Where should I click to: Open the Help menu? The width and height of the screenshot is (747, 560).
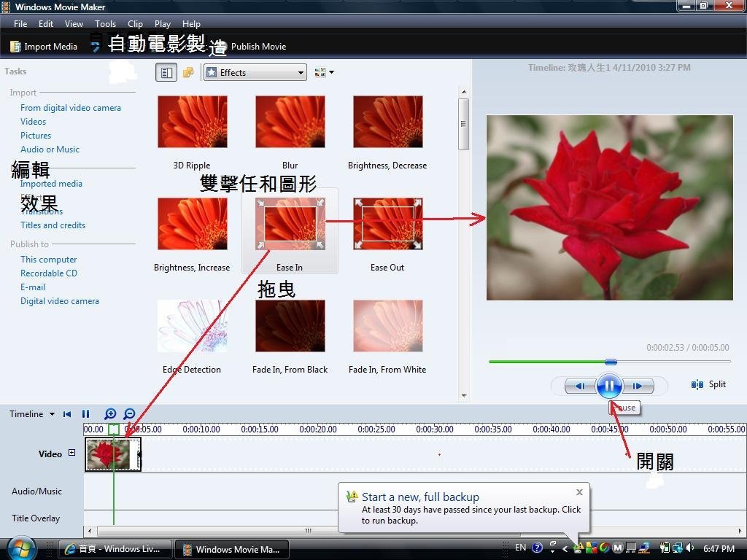pyautogui.click(x=191, y=24)
